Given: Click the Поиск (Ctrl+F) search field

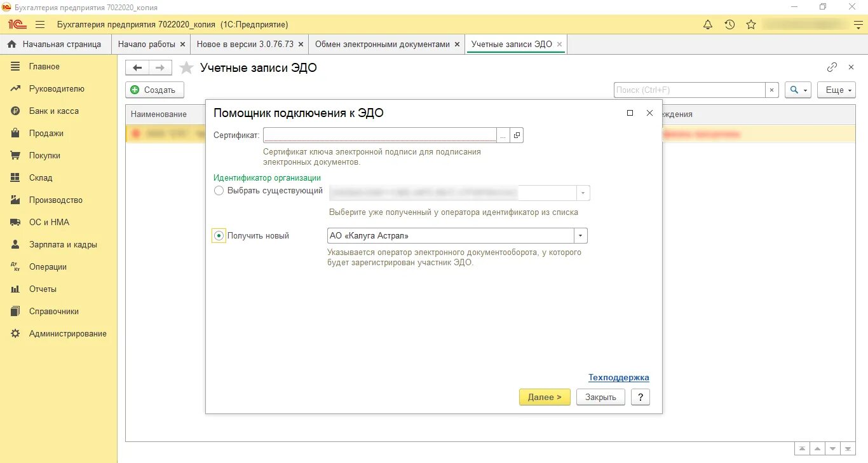Looking at the screenshot, I should click(x=689, y=90).
